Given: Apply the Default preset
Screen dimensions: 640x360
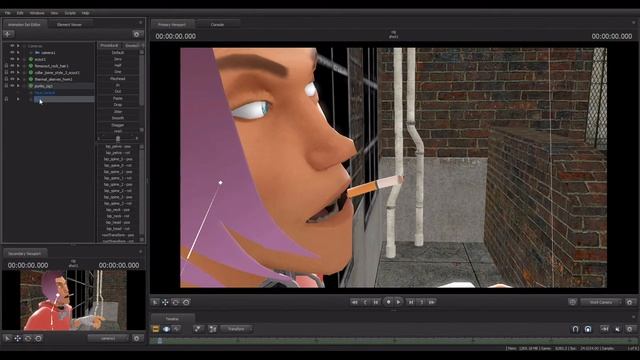Looking at the screenshot, I should tap(118, 53).
